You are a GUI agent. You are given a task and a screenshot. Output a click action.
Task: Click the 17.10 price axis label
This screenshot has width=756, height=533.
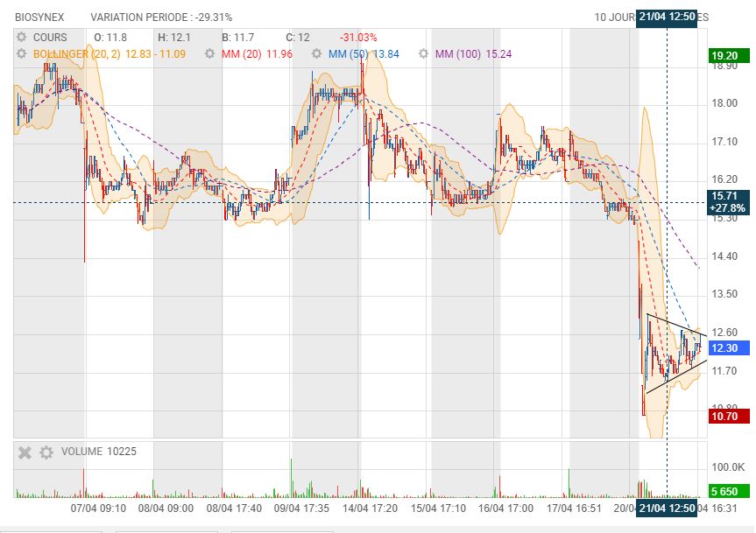(x=724, y=142)
